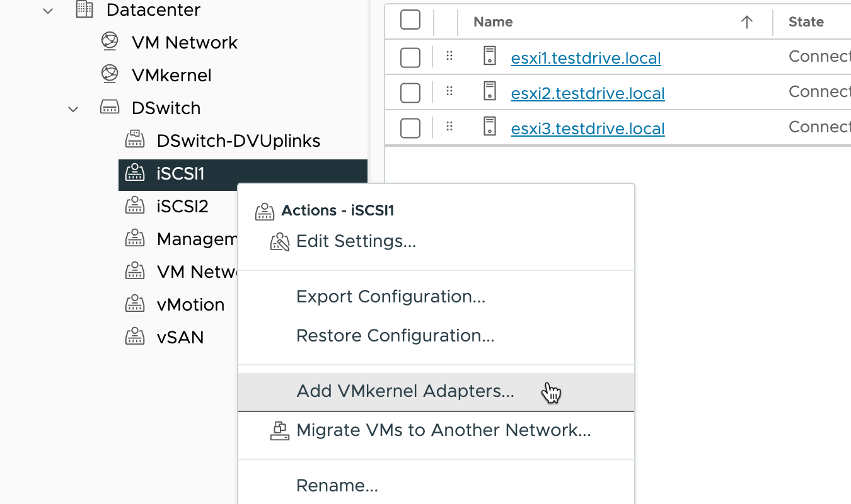The height and width of the screenshot is (504, 851).
Task: Tick the checkbox for esxi1.testdrive.local
Action: point(410,57)
